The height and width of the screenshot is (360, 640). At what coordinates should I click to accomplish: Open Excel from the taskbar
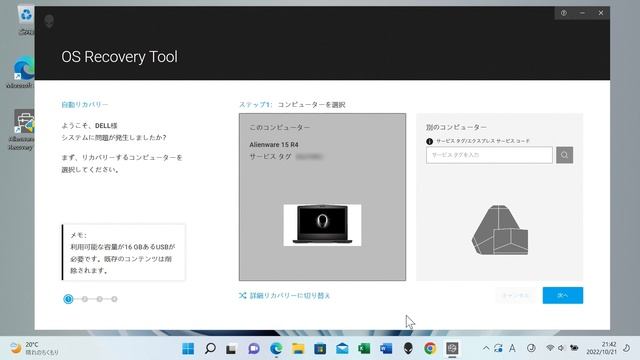point(364,349)
